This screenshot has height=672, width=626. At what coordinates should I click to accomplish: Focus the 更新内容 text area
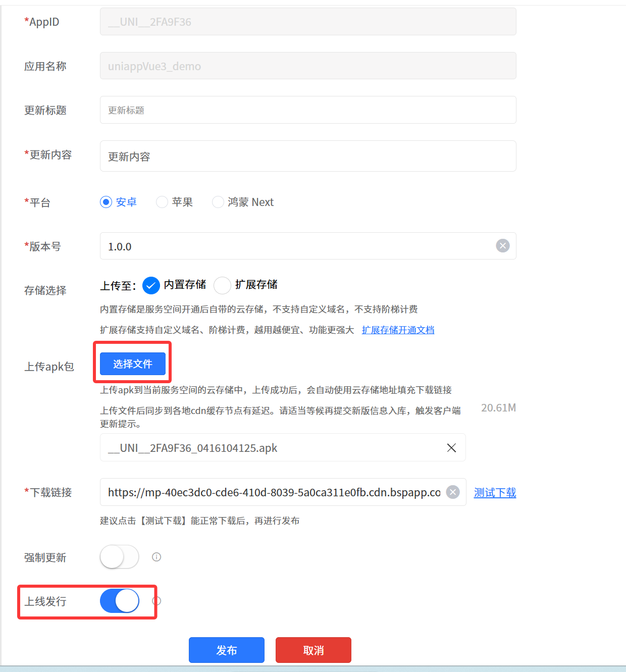pos(308,156)
